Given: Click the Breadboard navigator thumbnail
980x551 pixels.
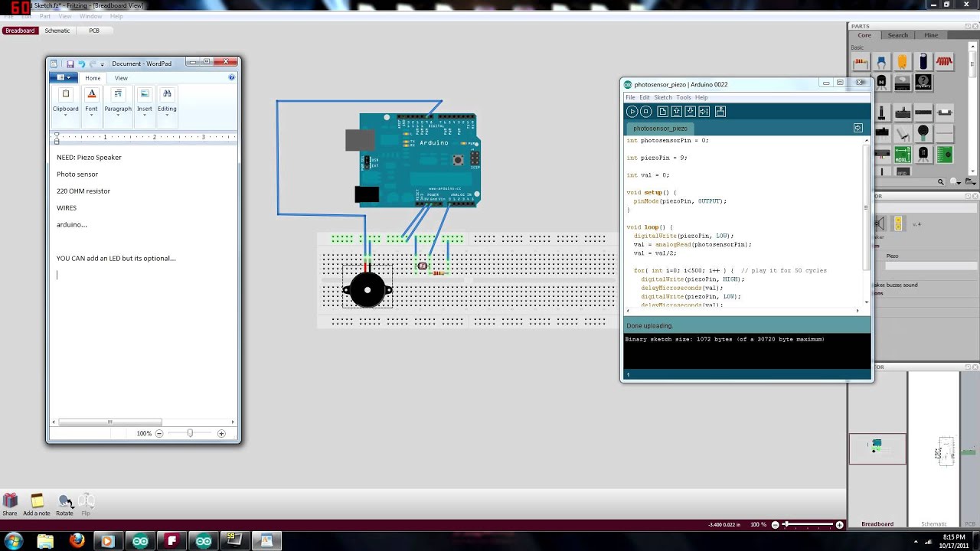Looking at the screenshot, I should pos(877,448).
